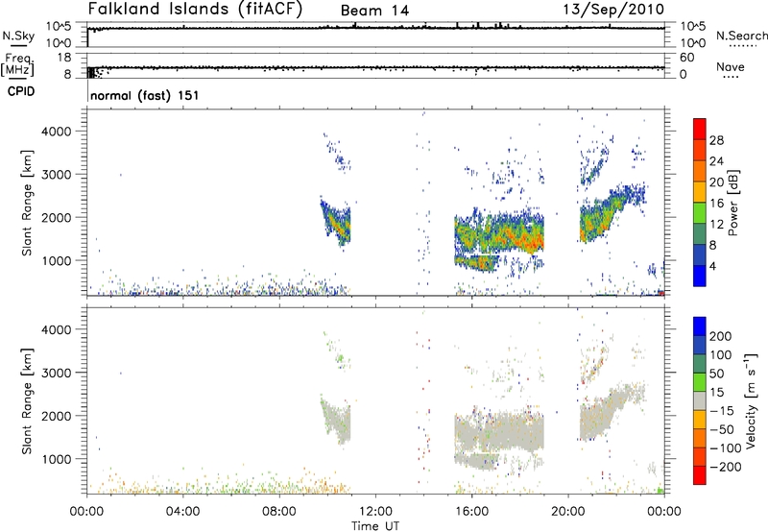Select the red bottom segment of Velocity color bar
Viewport: 768px width, 532px height.
click(700, 475)
